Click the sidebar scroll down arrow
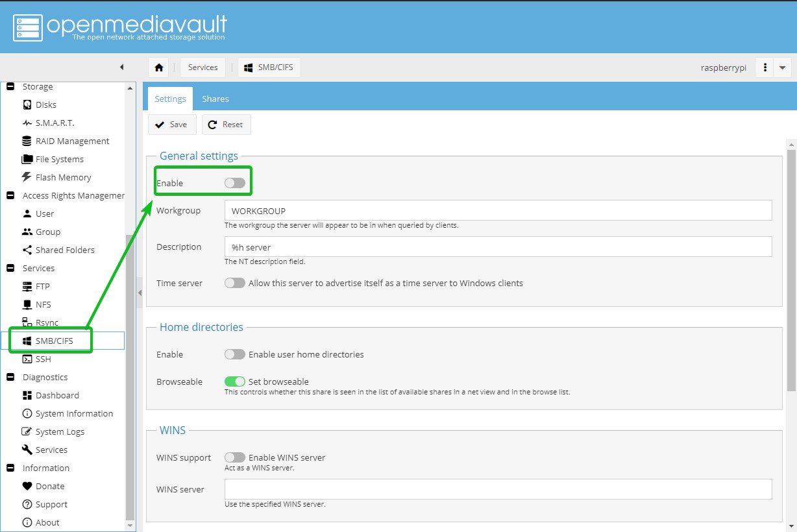The height and width of the screenshot is (532, 797). [130, 525]
